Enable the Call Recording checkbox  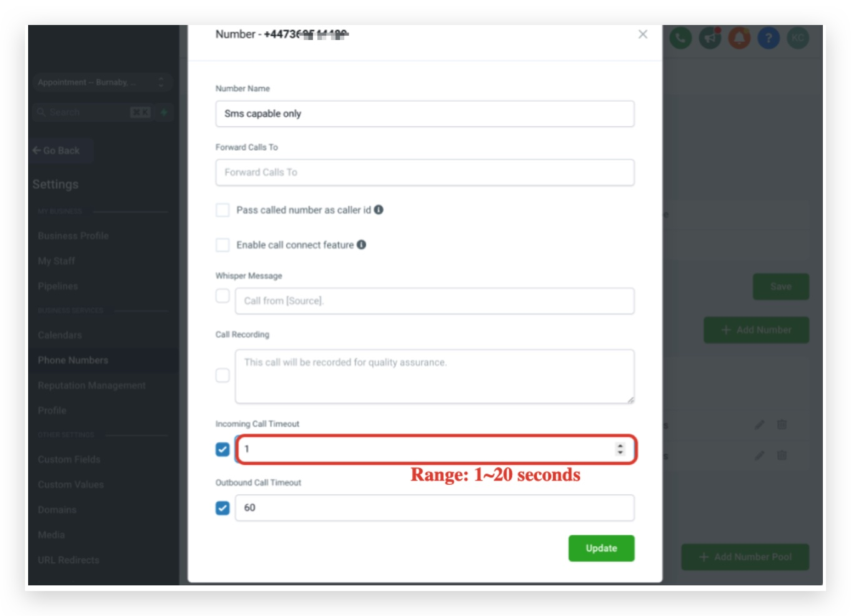[x=222, y=375]
